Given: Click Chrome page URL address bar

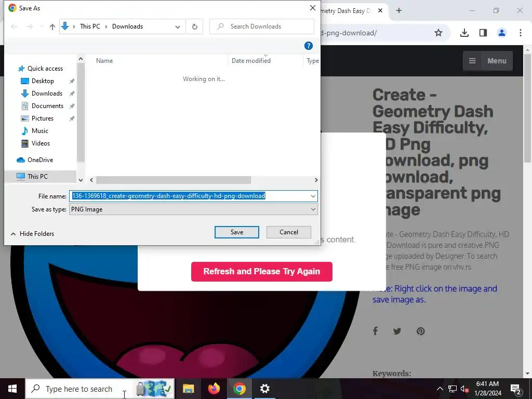Looking at the screenshot, I should (x=348, y=33).
